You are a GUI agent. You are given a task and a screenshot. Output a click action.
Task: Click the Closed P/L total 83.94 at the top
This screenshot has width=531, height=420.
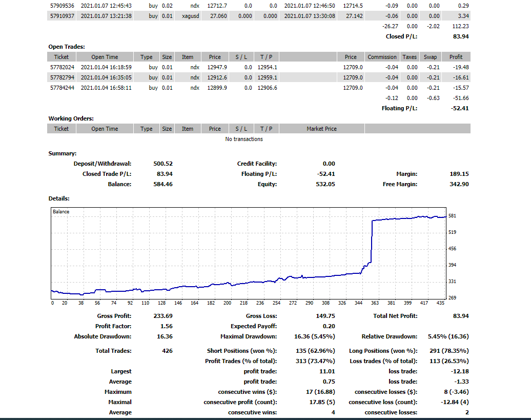pyautogui.click(x=461, y=36)
